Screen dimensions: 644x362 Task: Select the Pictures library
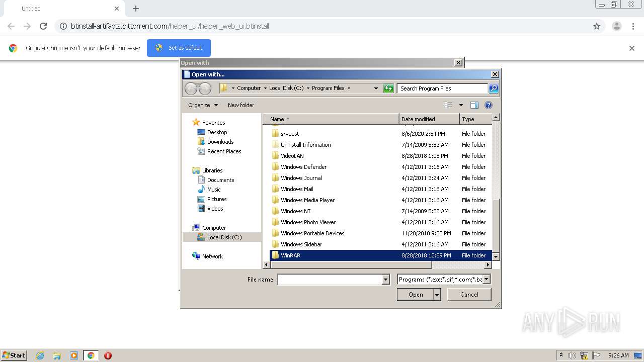click(217, 199)
